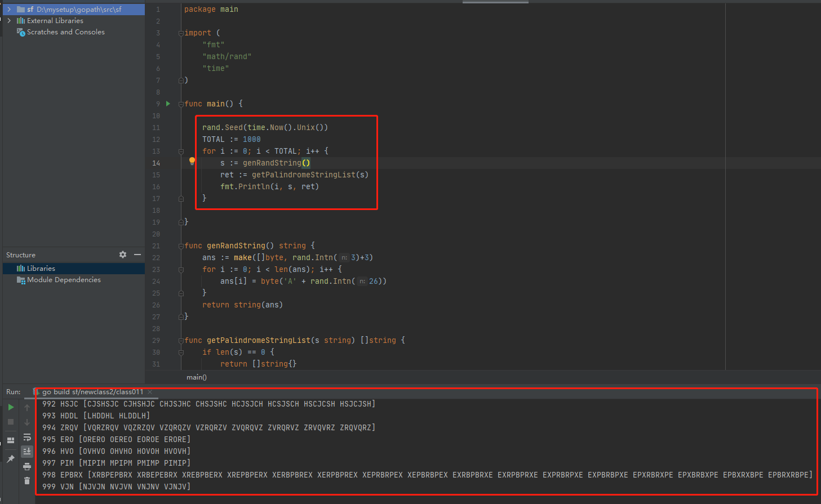Click the run gutter arrow beside func main
The height and width of the screenshot is (504, 821).
pyautogui.click(x=168, y=104)
